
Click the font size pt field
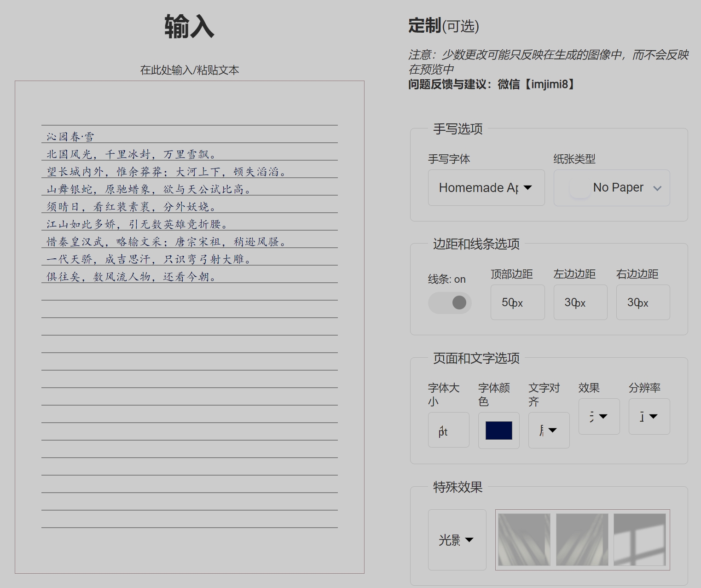point(449,430)
